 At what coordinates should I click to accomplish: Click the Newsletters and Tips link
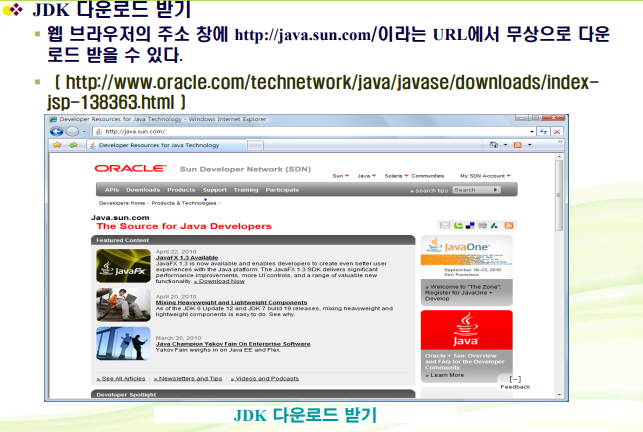coord(188,379)
